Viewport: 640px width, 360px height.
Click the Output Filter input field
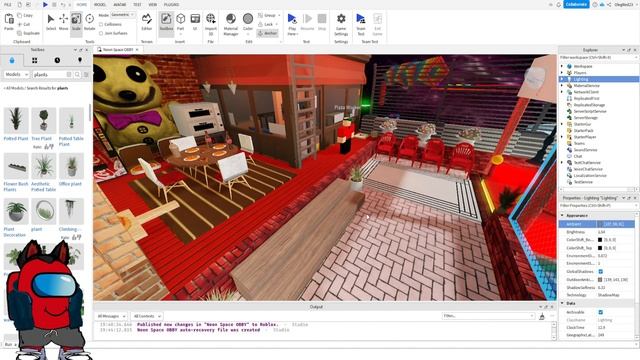[x=488, y=316]
